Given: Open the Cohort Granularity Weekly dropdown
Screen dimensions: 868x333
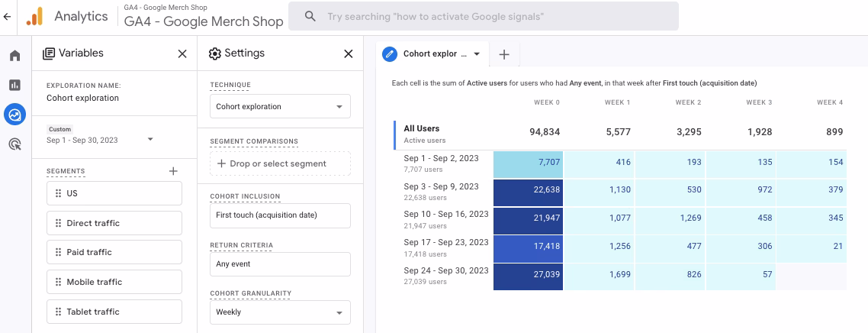Looking at the screenshot, I should [280, 312].
